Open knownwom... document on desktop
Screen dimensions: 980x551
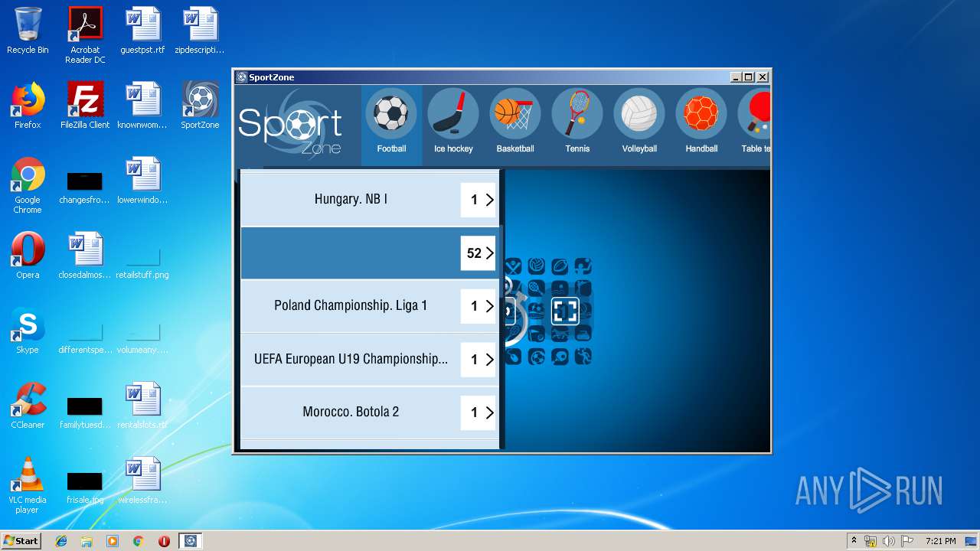click(142, 106)
